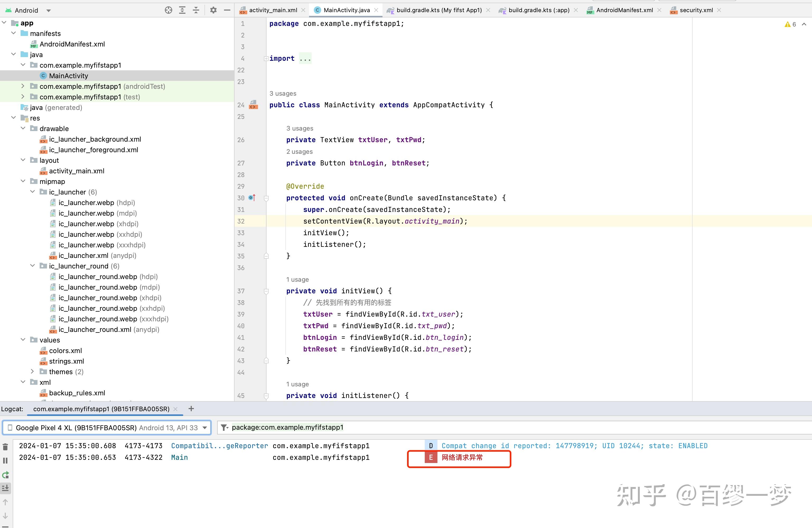Close the AndroidManifest.xml editor tab
This screenshot has height=528, width=812.
659,10
